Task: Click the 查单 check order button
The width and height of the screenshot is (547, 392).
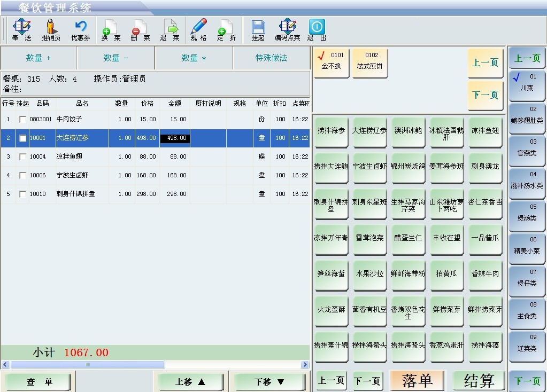Action: pyautogui.click(x=38, y=382)
